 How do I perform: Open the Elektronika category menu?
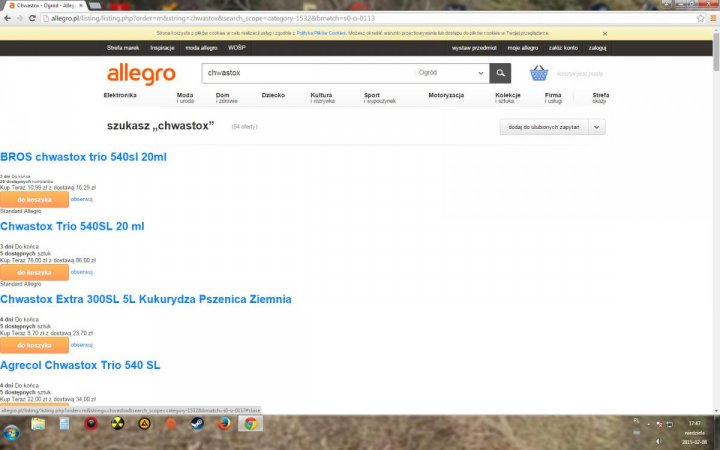[120, 95]
